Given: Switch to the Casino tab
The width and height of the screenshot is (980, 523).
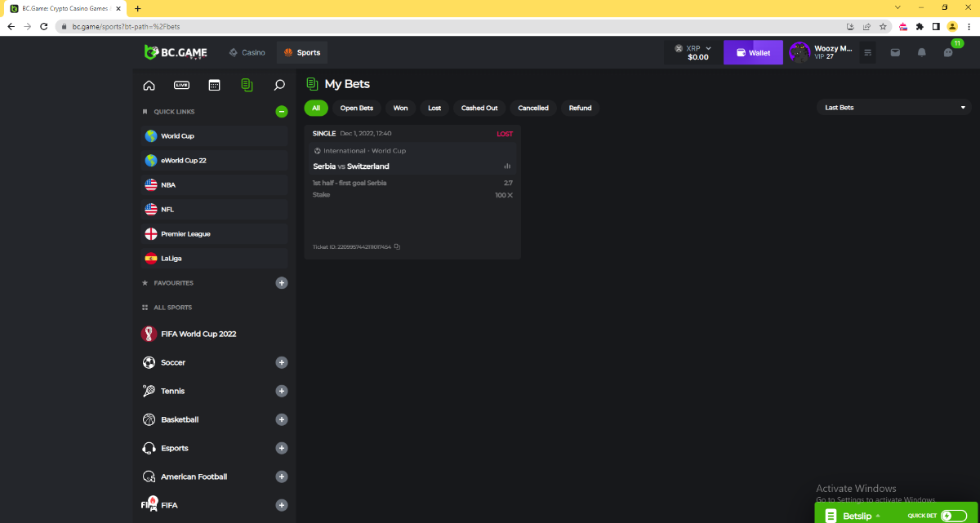Looking at the screenshot, I should point(247,52).
